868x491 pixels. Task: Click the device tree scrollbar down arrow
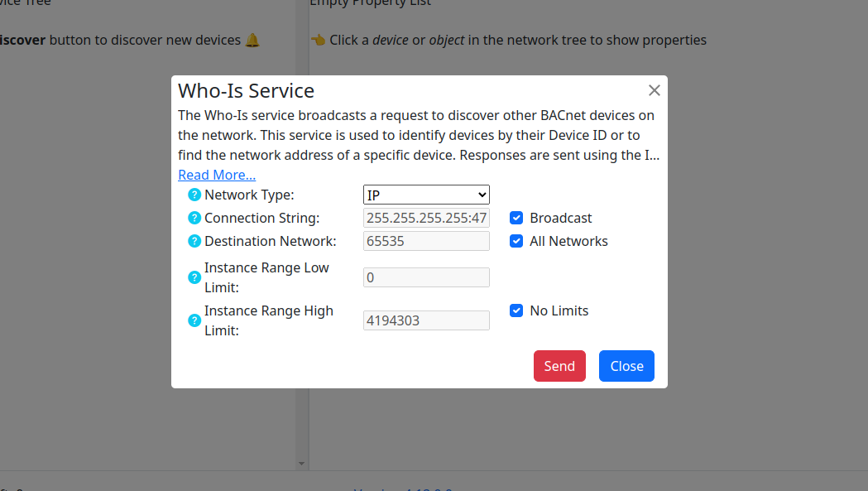click(x=302, y=464)
